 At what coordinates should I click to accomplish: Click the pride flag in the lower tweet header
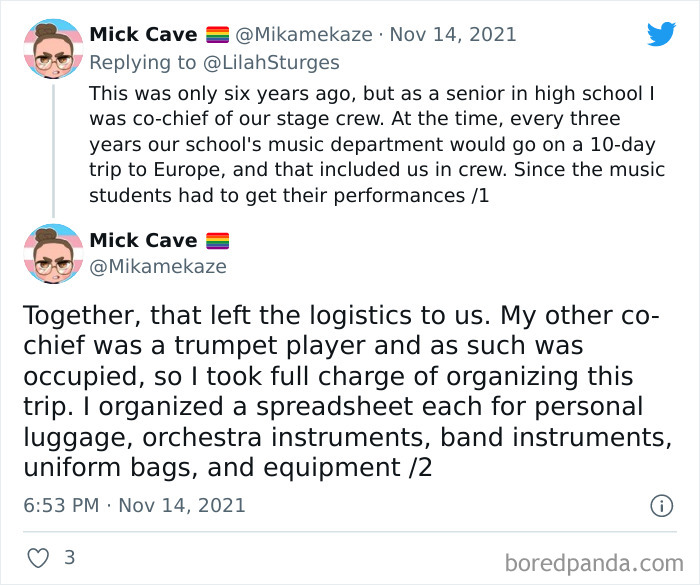click(217, 240)
